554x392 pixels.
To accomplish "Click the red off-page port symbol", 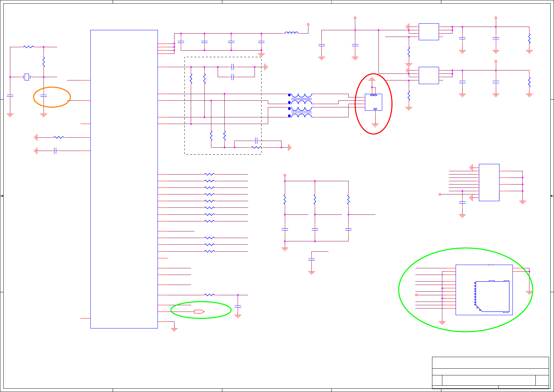I will click(x=199, y=312).
